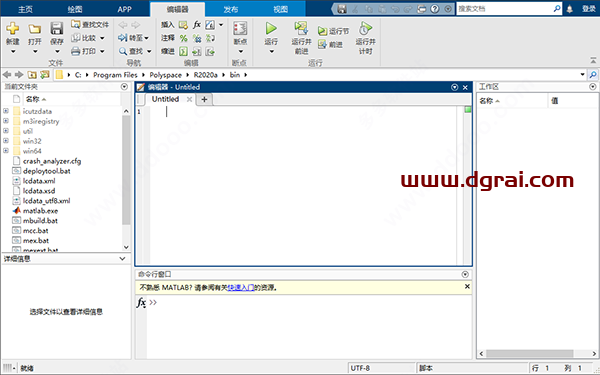Open the address bar path dropdown
Image resolution: width=600 pixels, height=375 pixels.
[x=582, y=75]
